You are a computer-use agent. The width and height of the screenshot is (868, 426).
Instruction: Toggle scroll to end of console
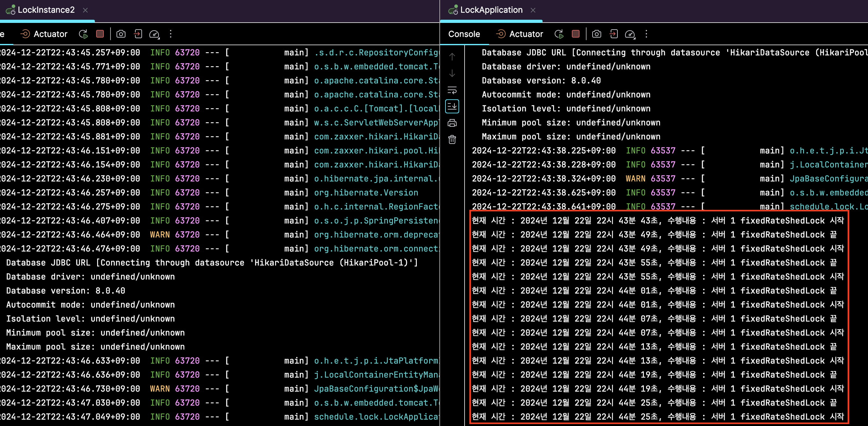point(452,106)
